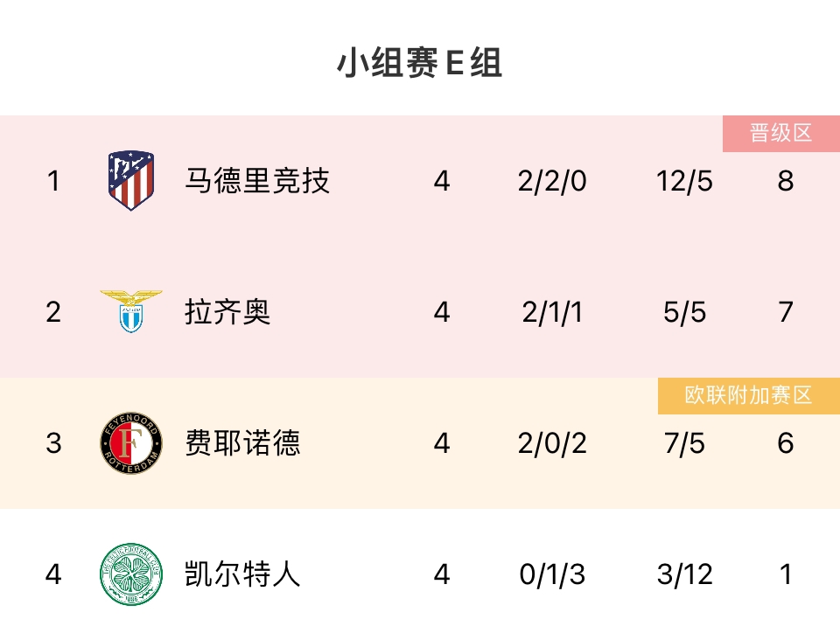Open team 拉齐奥

coord(227,312)
